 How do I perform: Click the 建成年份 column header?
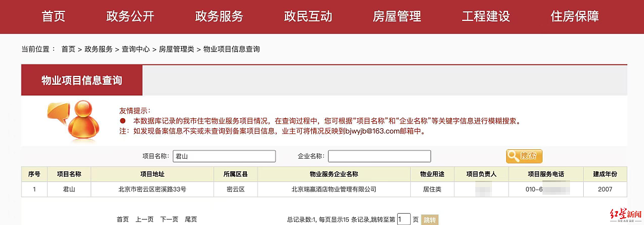pyautogui.click(x=605, y=174)
